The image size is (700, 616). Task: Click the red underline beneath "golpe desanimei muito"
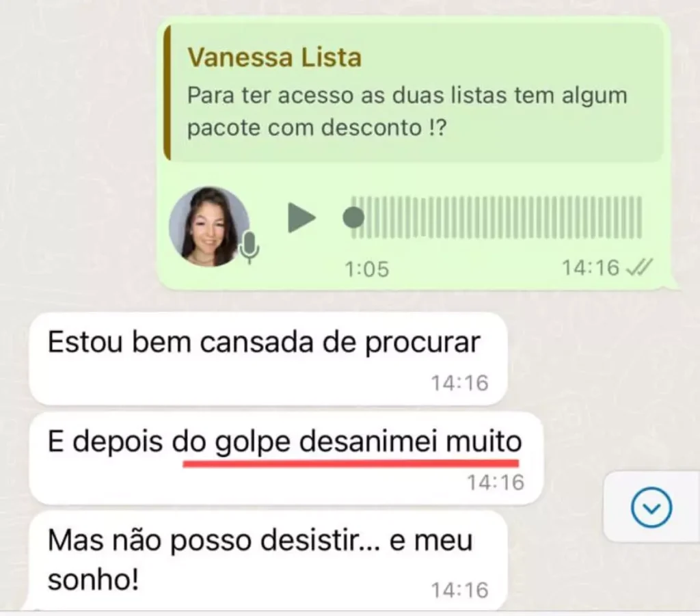pos(351,464)
